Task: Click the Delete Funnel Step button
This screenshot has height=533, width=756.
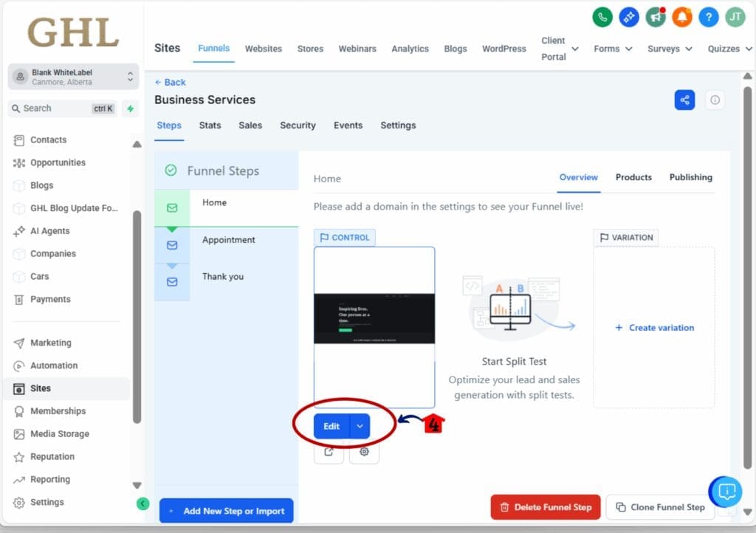Action: pyautogui.click(x=546, y=507)
